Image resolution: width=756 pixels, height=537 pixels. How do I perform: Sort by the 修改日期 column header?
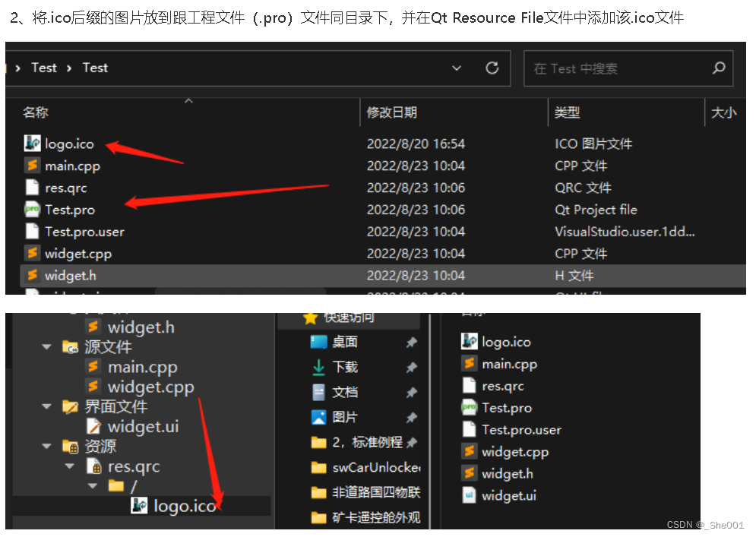click(392, 112)
